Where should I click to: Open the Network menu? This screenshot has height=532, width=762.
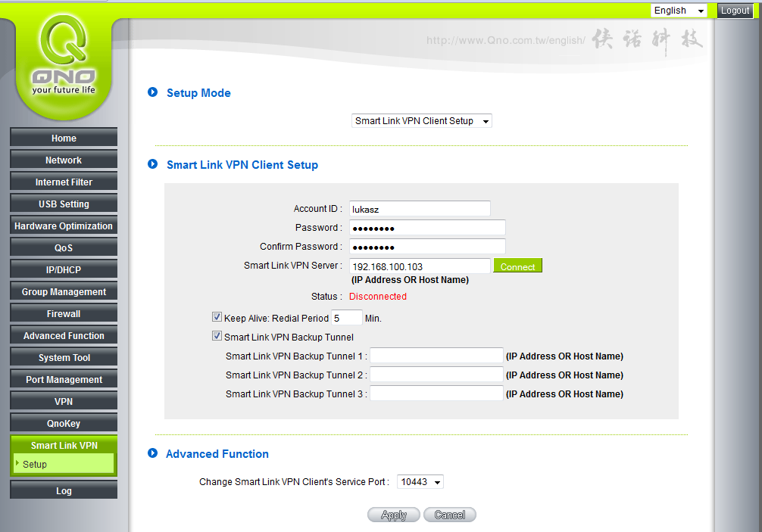pos(64,160)
